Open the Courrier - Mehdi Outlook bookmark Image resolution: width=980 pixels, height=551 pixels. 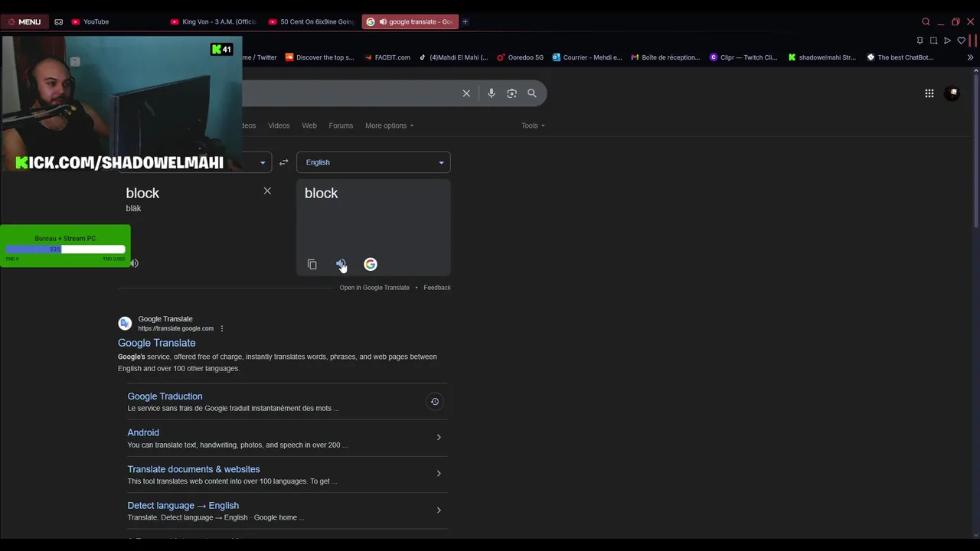pyautogui.click(x=587, y=57)
